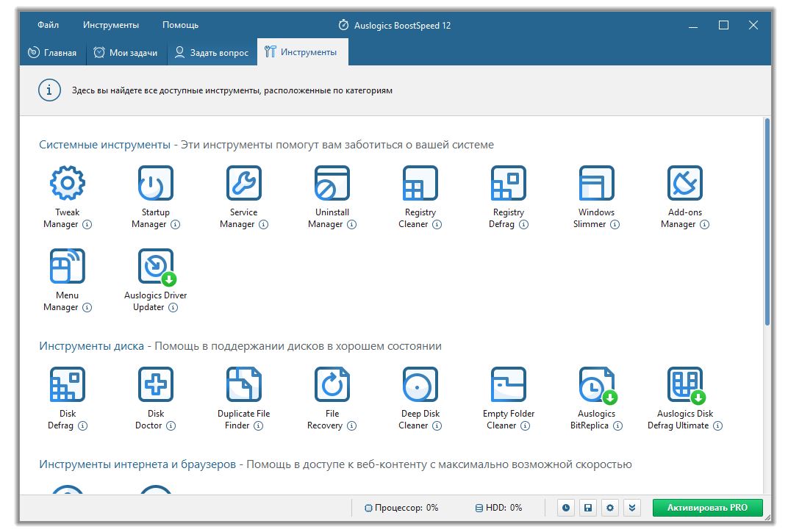Open the Инструменты menu in menu bar

[111, 24]
